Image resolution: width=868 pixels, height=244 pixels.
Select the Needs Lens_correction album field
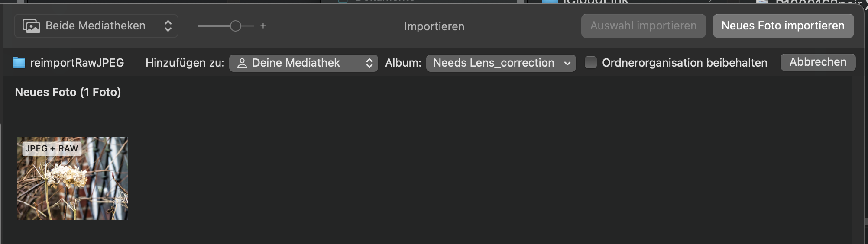(x=493, y=63)
